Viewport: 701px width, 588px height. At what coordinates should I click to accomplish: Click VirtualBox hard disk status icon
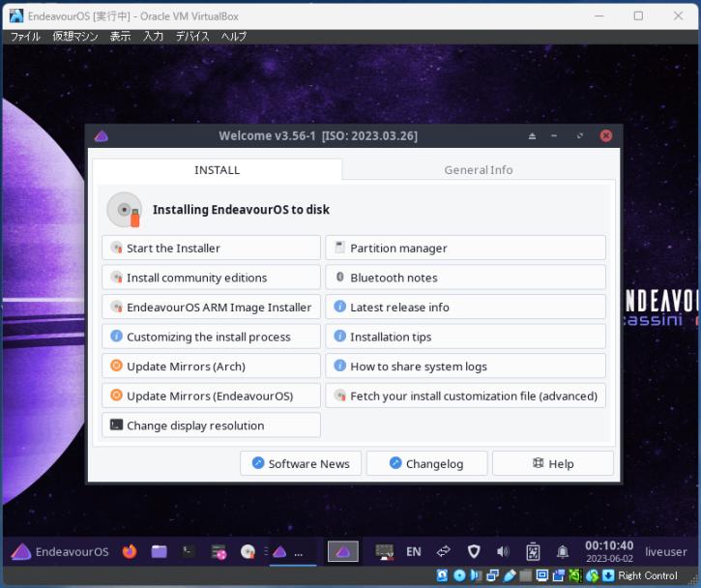click(x=442, y=575)
